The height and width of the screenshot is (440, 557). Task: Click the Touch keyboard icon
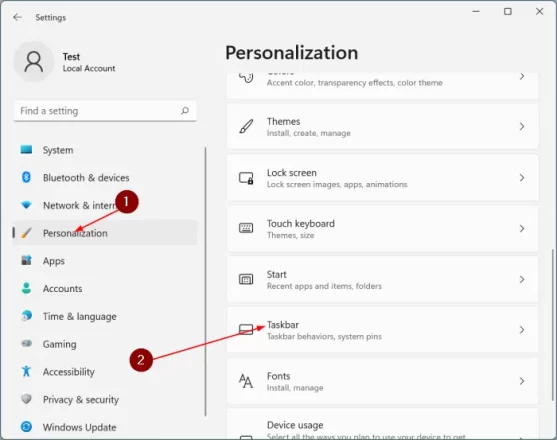point(246,228)
